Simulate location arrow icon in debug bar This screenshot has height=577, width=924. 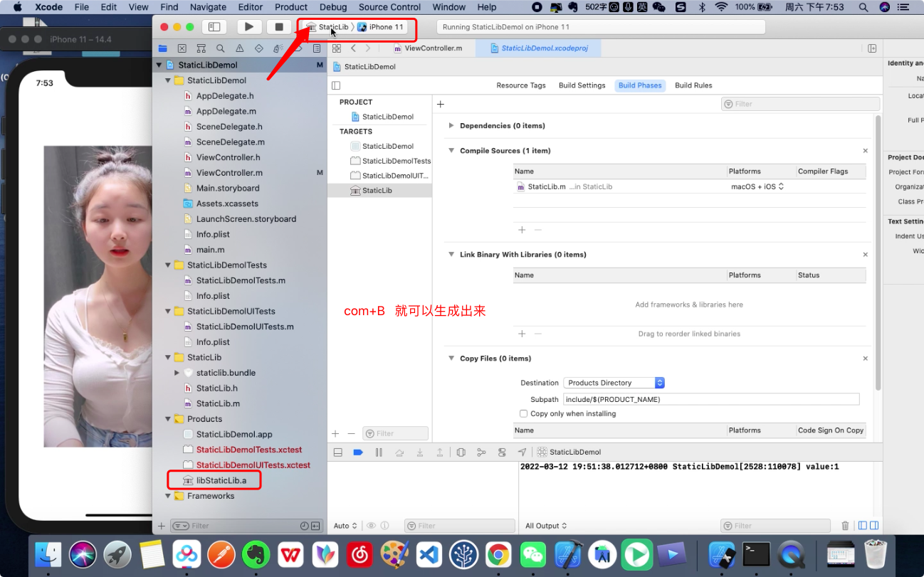[x=522, y=452]
